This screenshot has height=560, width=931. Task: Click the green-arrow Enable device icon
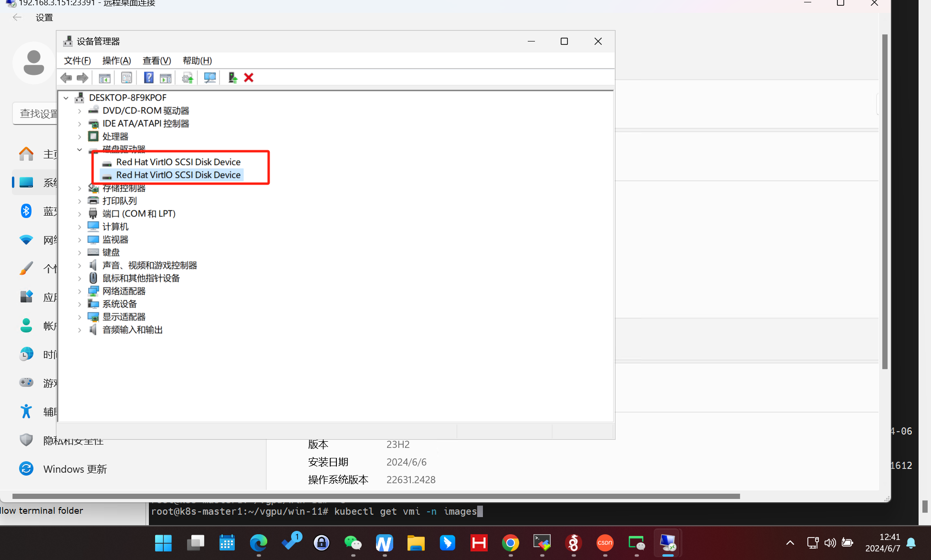click(232, 78)
